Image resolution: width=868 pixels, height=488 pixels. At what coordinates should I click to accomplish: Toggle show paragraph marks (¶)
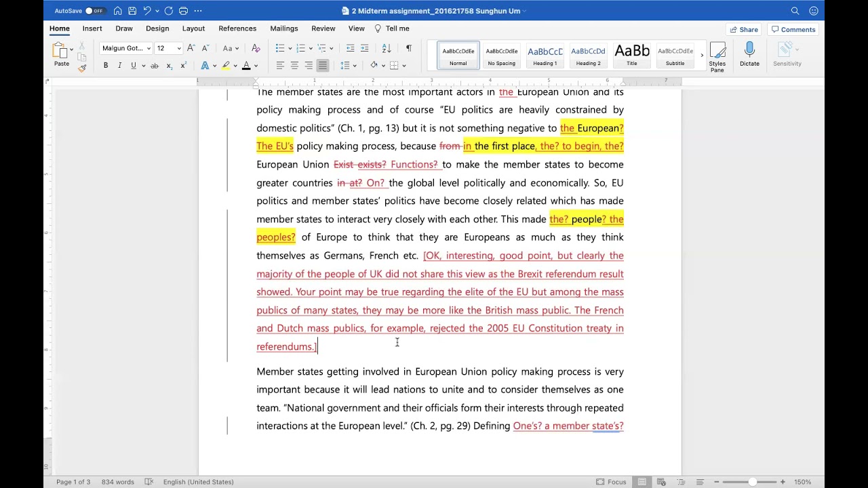point(408,48)
